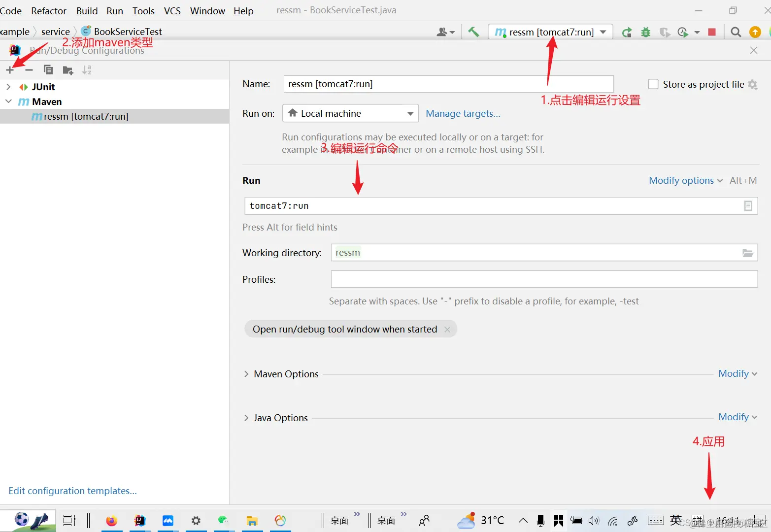Open File Explorer from the taskbar

[252, 521]
